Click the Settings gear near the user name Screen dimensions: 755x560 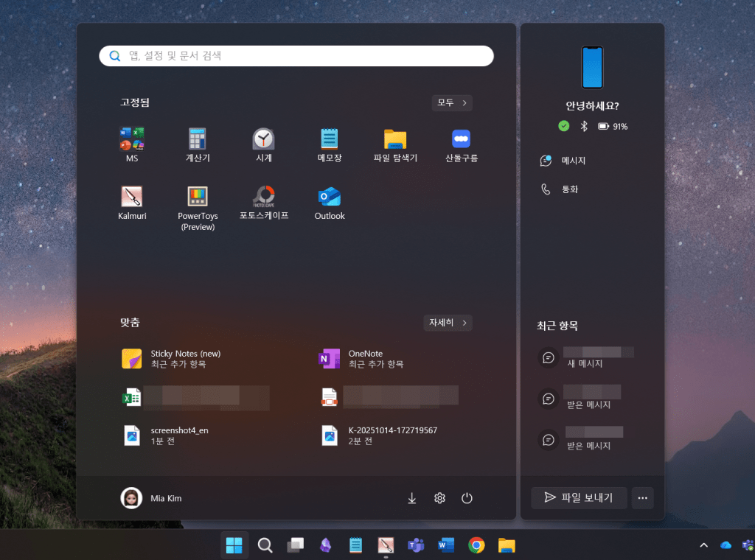click(439, 498)
